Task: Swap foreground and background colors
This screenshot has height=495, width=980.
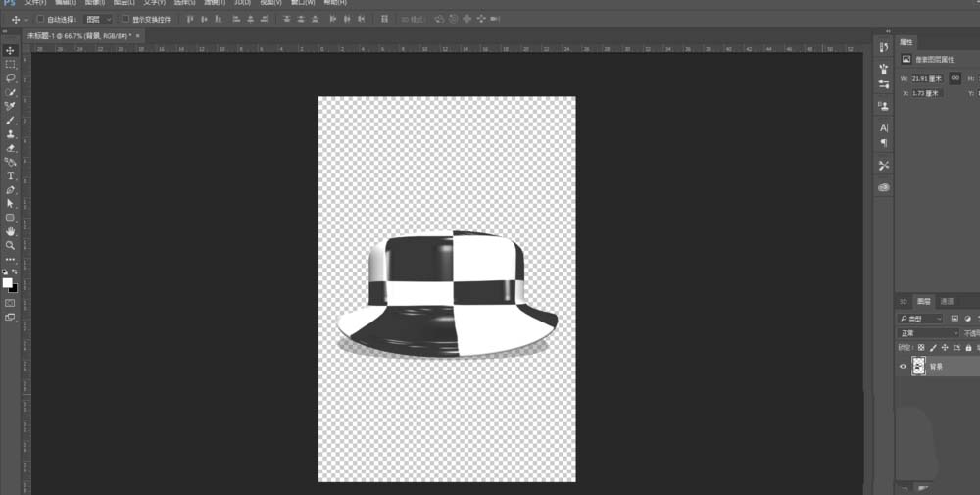Action: pyautogui.click(x=15, y=272)
